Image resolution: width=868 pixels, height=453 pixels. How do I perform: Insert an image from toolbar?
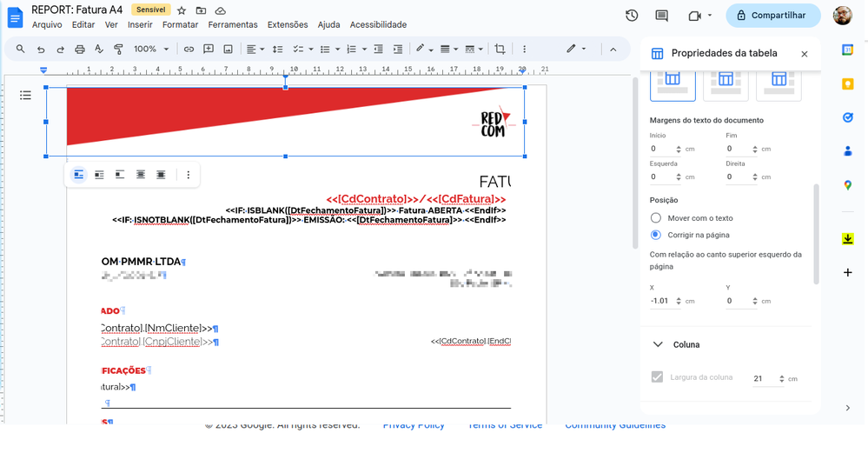point(228,50)
